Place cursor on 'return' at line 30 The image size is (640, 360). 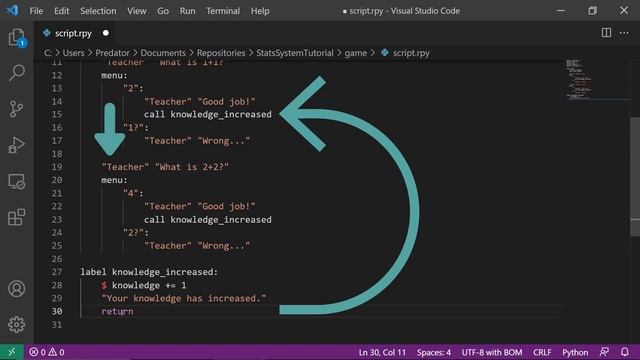118,311
